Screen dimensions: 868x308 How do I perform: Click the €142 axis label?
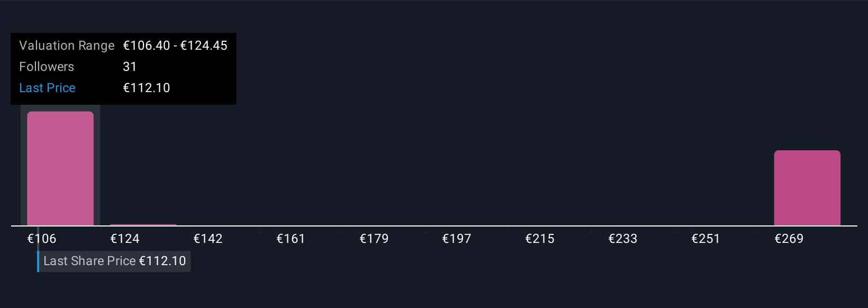(208, 239)
